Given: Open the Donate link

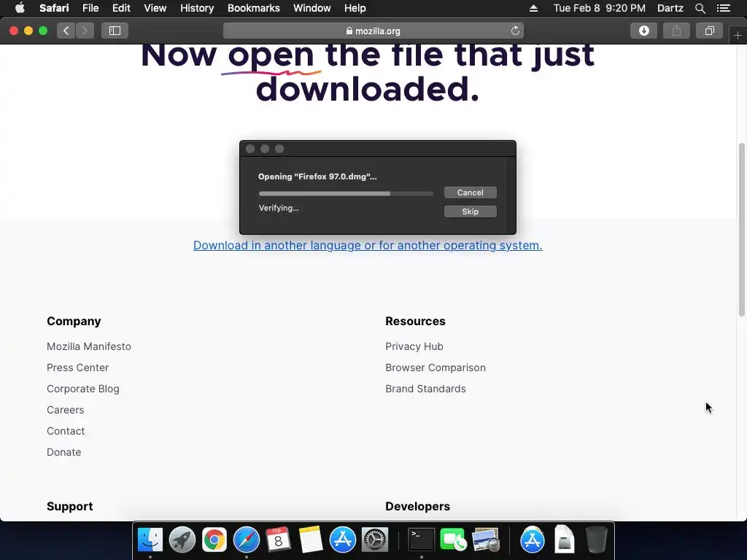Looking at the screenshot, I should [x=64, y=452].
